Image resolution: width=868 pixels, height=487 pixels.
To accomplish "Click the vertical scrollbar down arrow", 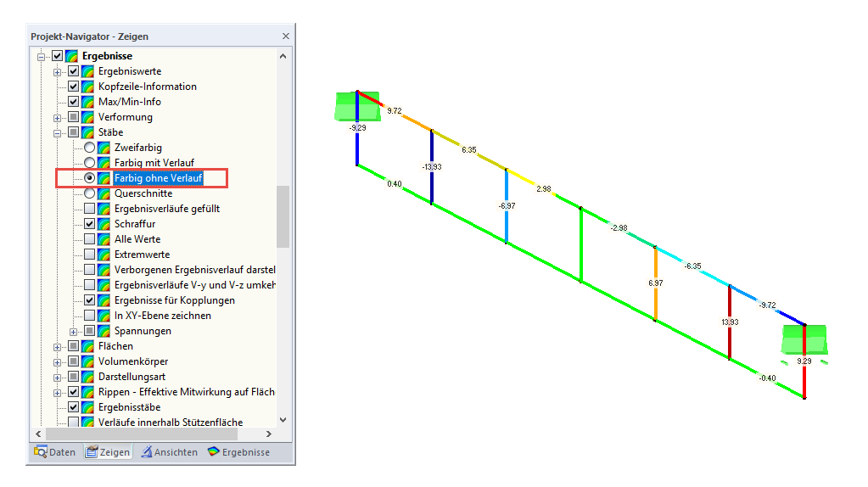I will pos(283,420).
